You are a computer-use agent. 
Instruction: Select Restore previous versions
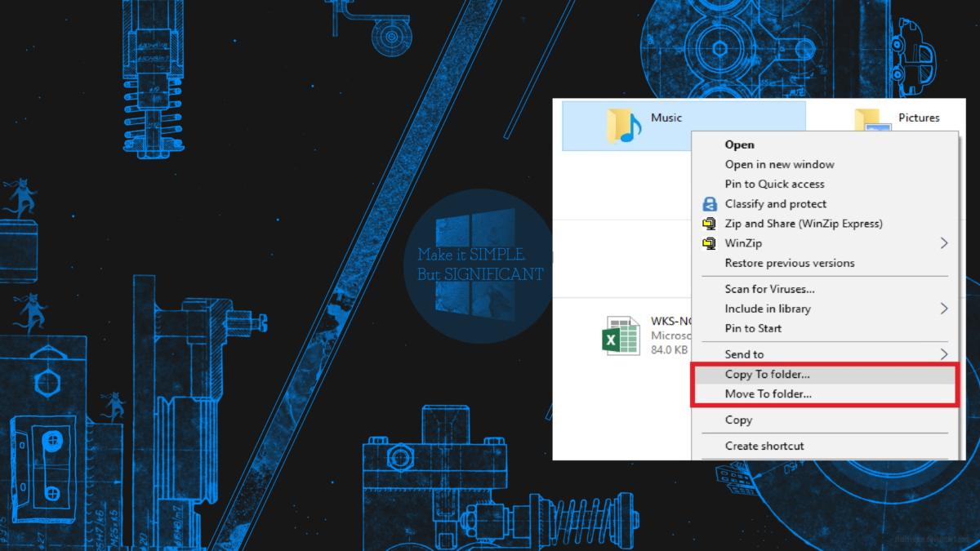(x=789, y=263)
